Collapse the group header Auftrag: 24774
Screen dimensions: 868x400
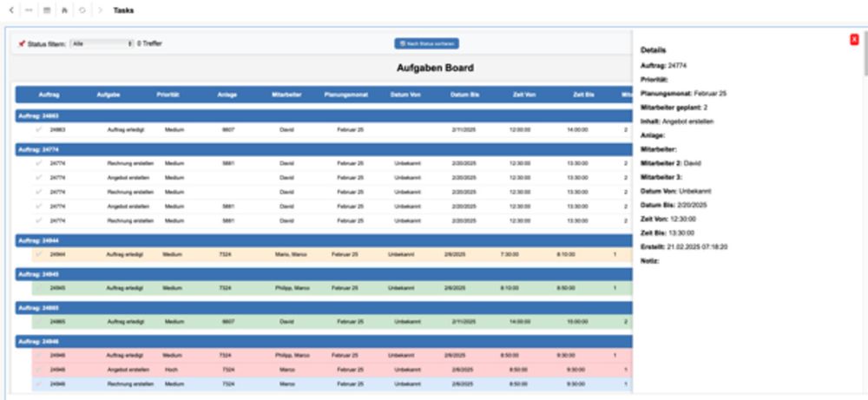324,149
